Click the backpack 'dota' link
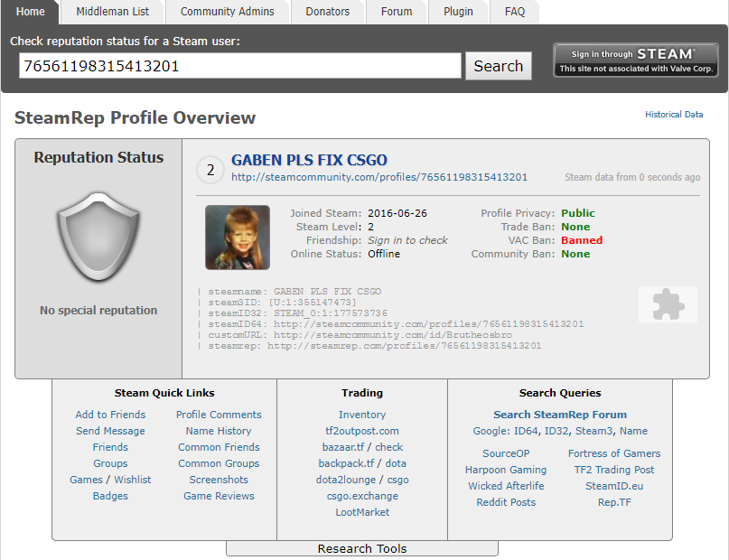 click(396, 463)
